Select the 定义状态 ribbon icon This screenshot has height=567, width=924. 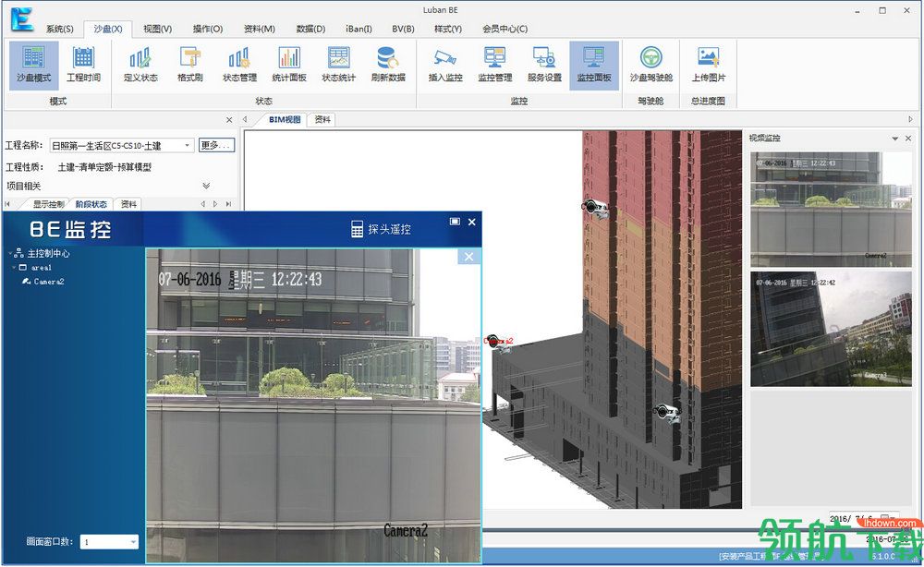(140, 65)
